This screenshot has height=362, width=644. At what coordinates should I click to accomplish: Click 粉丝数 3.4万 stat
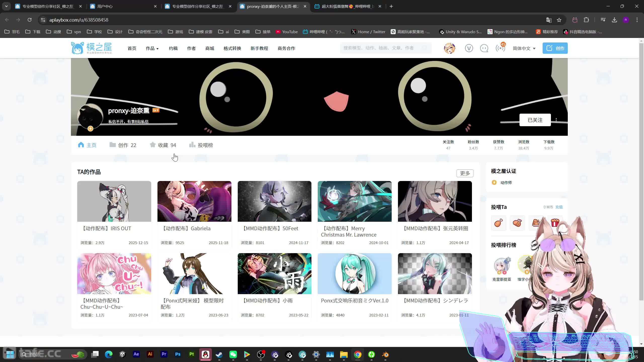coord(473,145)
